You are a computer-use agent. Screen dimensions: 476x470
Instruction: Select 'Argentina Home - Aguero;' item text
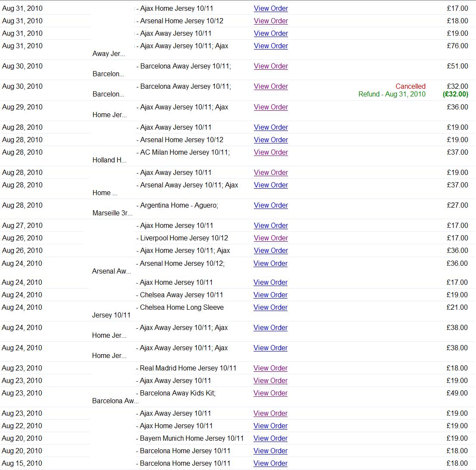pos(179,205)
